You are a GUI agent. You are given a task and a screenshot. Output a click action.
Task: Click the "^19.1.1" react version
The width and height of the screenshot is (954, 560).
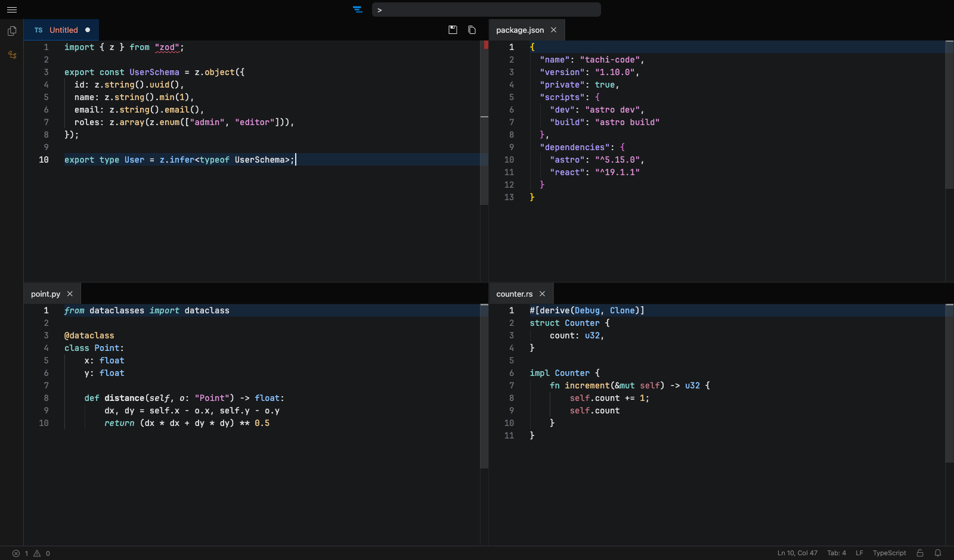[617, 172]
